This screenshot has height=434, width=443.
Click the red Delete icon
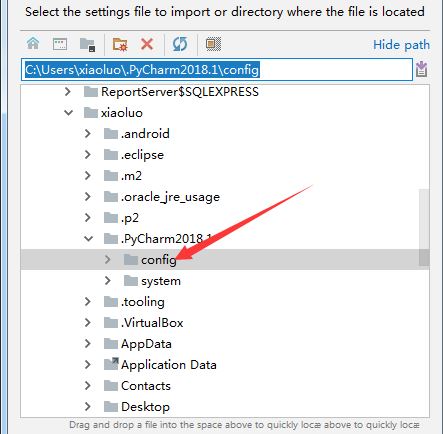point(147,44)
